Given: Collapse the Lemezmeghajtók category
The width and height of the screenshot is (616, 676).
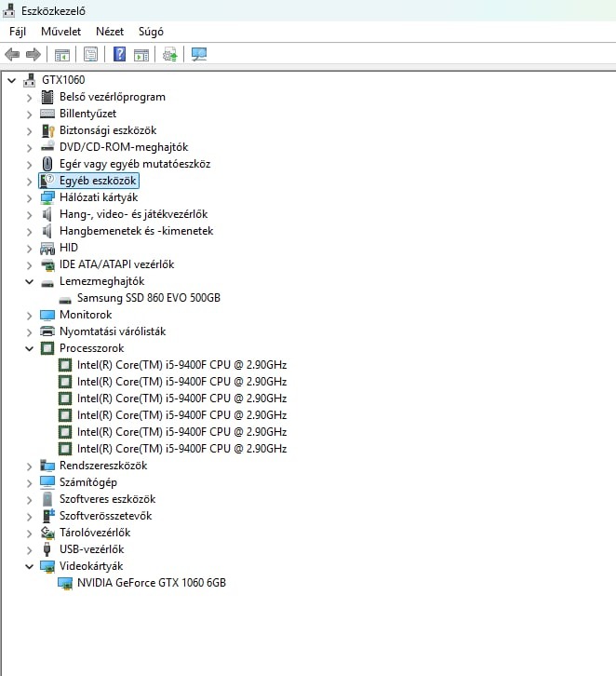Looking at the screenshot, I should coord(29,281).
